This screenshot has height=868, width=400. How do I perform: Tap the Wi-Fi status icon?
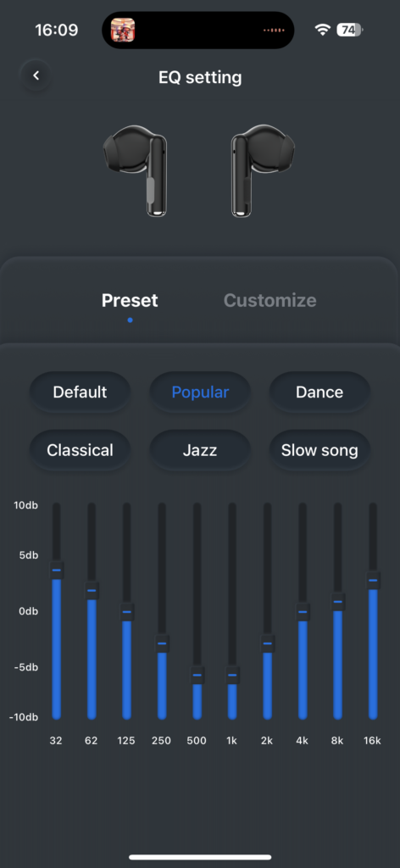tap(322, 30)
